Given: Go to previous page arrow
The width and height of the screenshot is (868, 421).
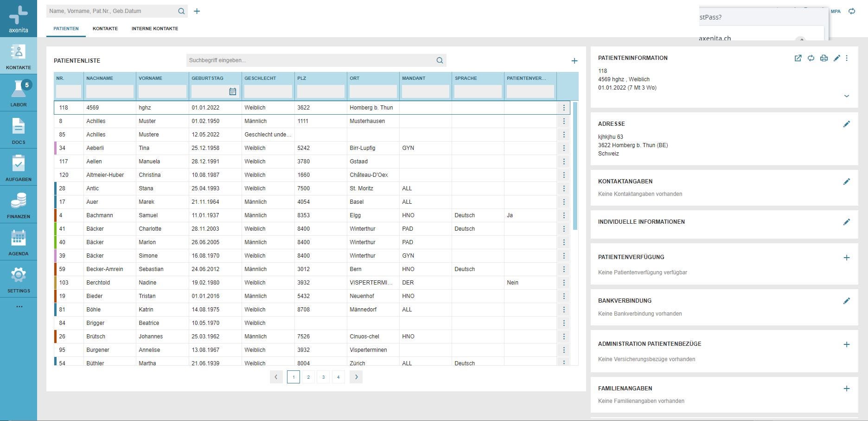Looking at the screenshot, I should click(276, 377).
